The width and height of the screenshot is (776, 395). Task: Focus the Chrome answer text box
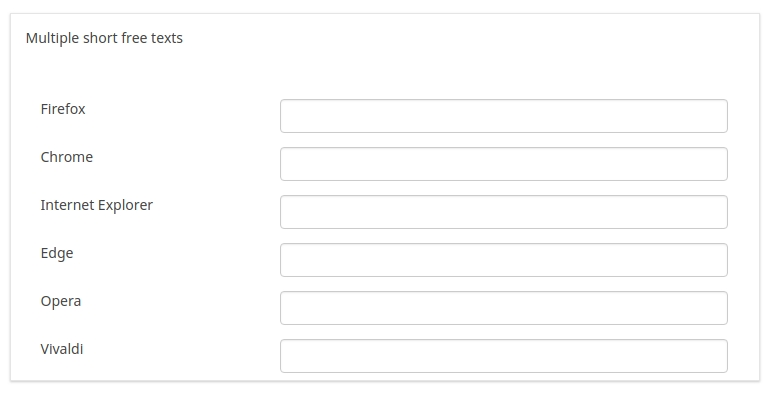pyautogui.click(x=504, y=164)
